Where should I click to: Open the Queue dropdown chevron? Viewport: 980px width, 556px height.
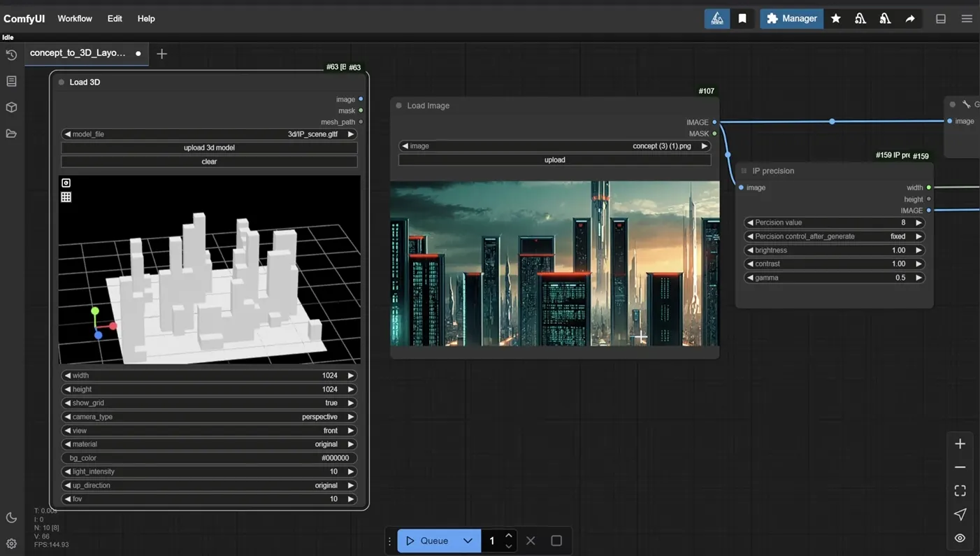coord(468,540)
